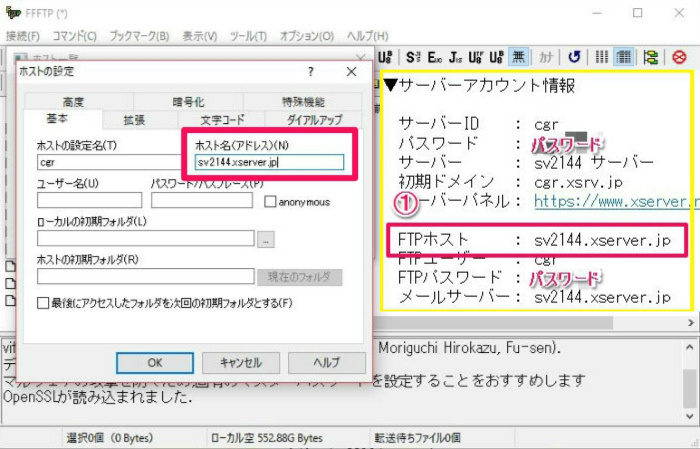Image resolution: width=700 pixels, height=449 pixels.
Task: Open the 接続(F) menu
Action: tap(22, 36)
